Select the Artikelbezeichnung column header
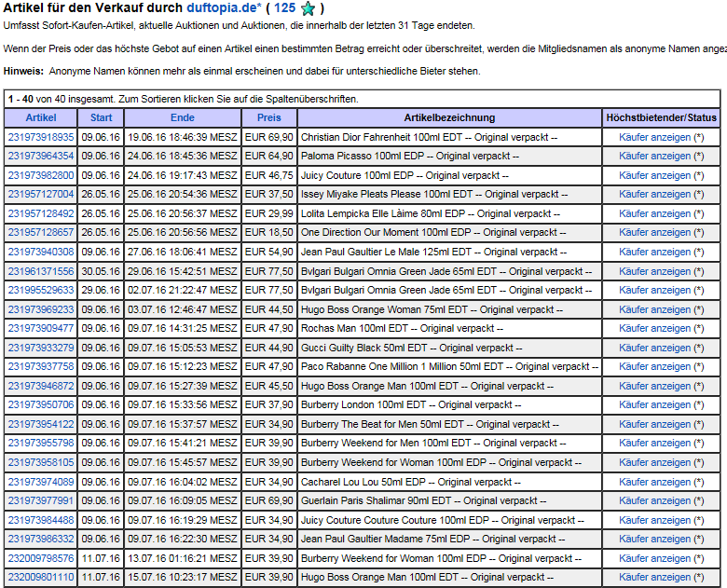The image size is (727, 588). pos(449,117)
